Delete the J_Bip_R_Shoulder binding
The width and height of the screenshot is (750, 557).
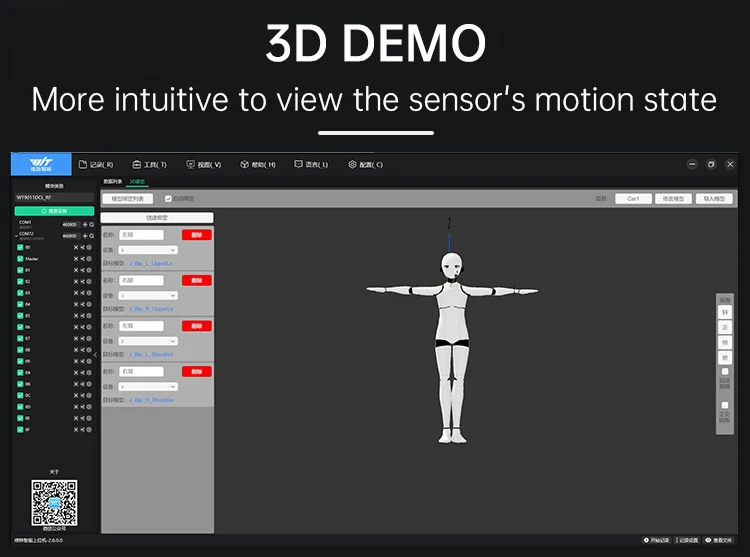[x=197, y=371]
